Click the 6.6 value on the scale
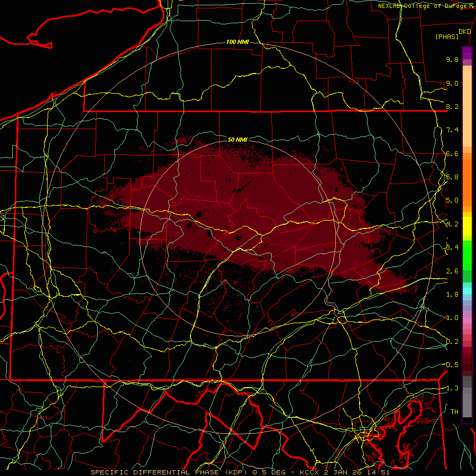 click(452, 153)
